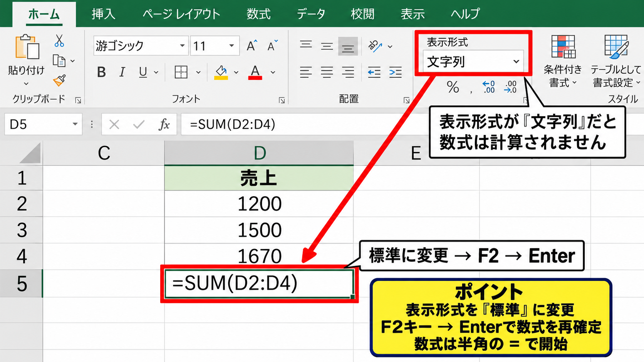Click decrease decimal places icon
This screenshot has height=362, width=644.
[510, 87]
